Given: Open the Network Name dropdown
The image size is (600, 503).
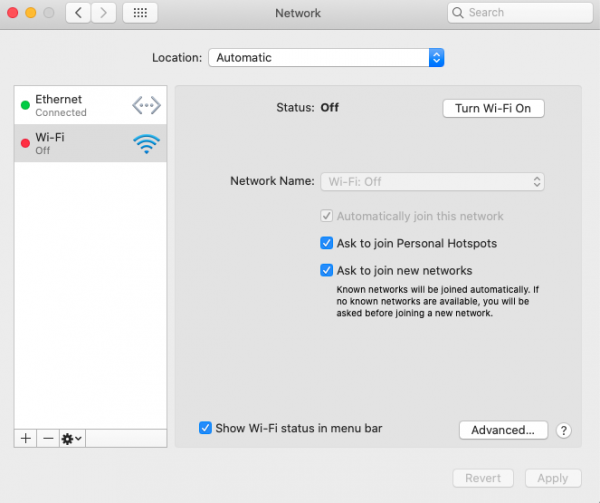Looking at the screenshot, I should coord(432,182).
